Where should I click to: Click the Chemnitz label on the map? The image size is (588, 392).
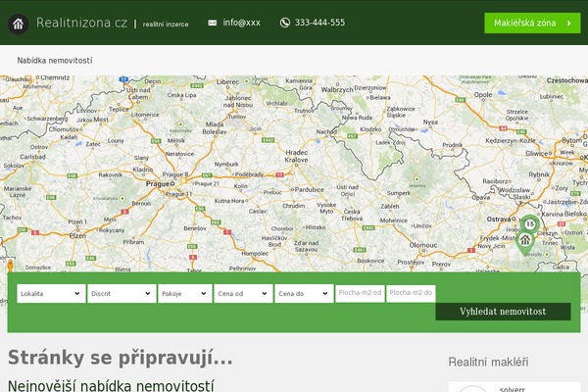click(x=55, y=77)
